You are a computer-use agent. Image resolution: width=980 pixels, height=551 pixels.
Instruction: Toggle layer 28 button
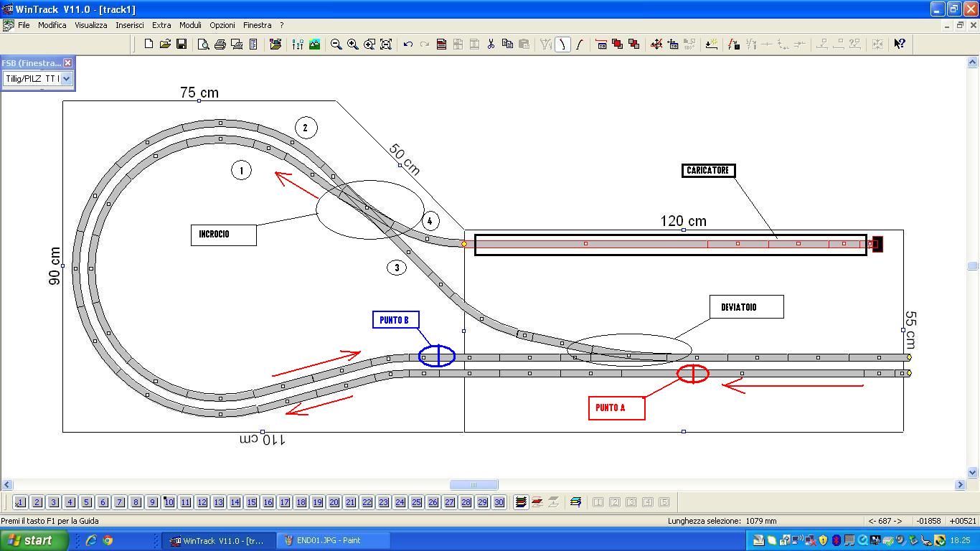pos(466,502)
